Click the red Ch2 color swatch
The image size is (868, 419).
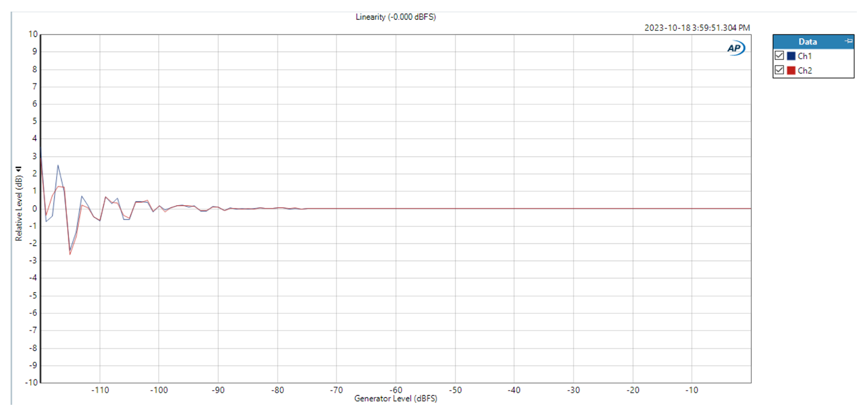point(791,70)
